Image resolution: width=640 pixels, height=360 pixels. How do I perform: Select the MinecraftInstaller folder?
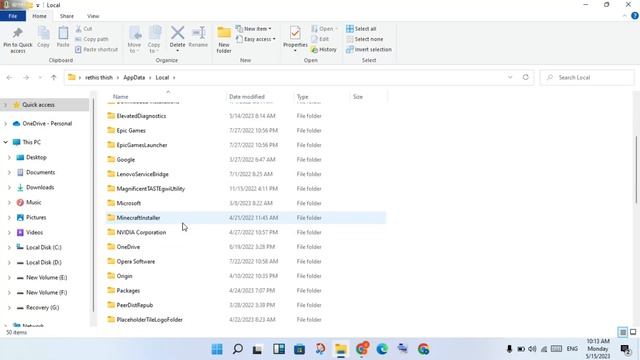tap(246, 218)
